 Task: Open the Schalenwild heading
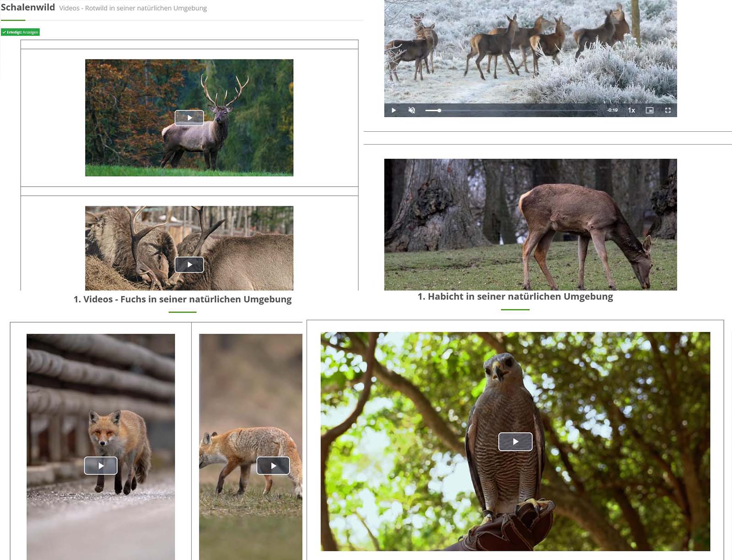coord(28,7)
